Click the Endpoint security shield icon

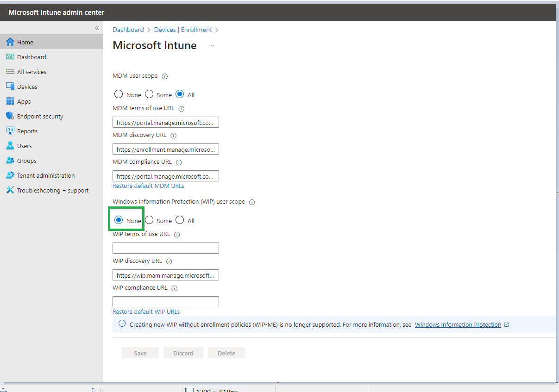10,116
